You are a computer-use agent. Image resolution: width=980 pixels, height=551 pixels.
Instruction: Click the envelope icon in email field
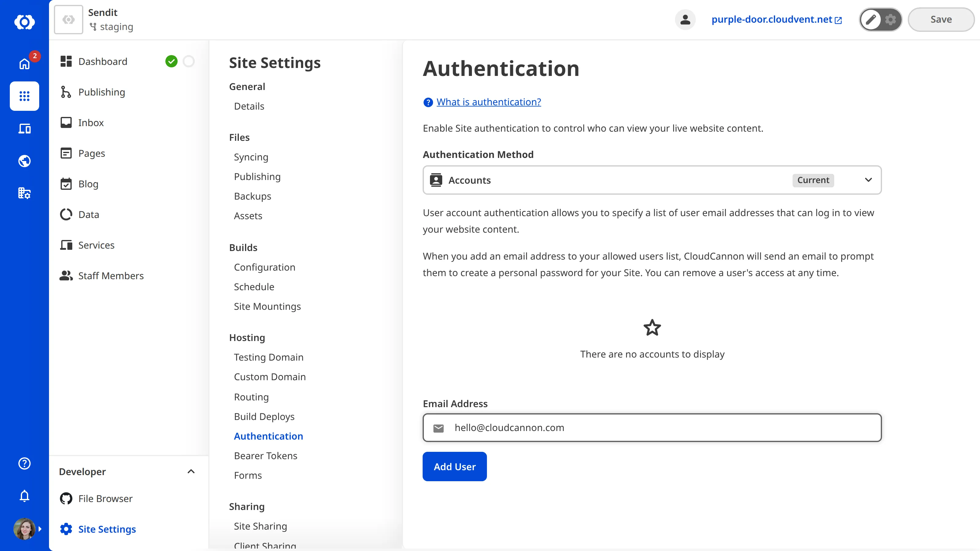pos(438,428)
